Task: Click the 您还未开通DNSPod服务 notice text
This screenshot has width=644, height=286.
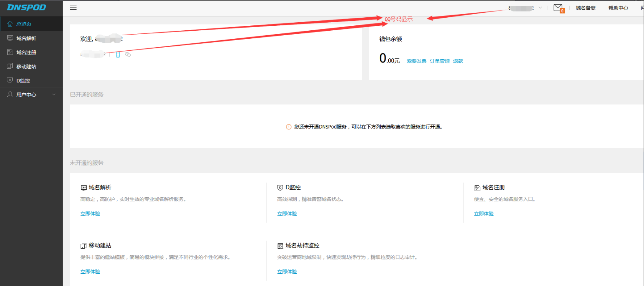Action: pyautogui.click(x=368, y=127)
